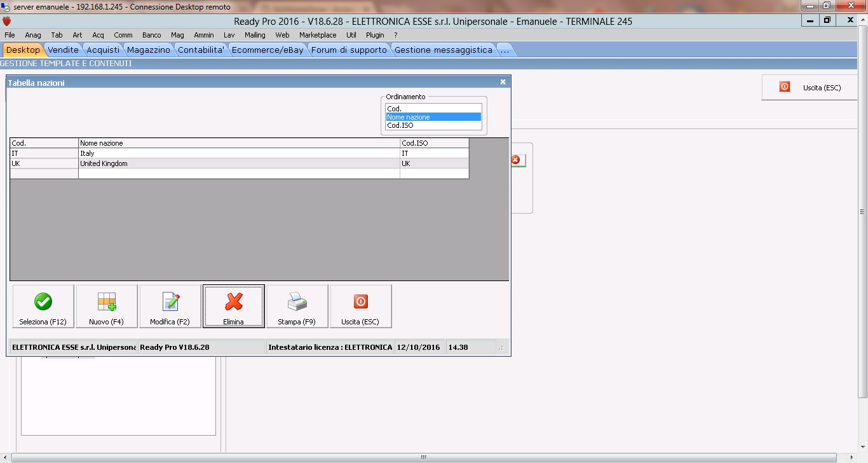Open the Lav menu
Screen dimensions: 868x463
pyautogui.click(x=229, y=35)
